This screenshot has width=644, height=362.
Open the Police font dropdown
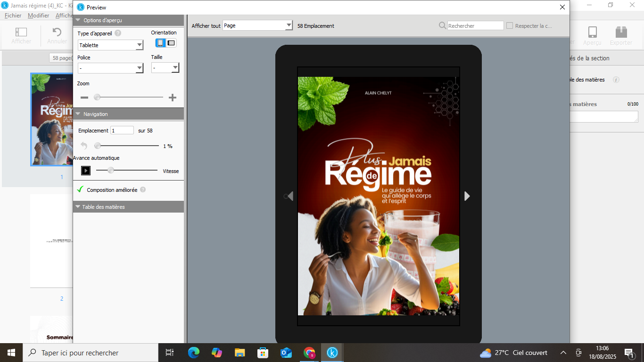pyautogui.click(x=110, y=68)
